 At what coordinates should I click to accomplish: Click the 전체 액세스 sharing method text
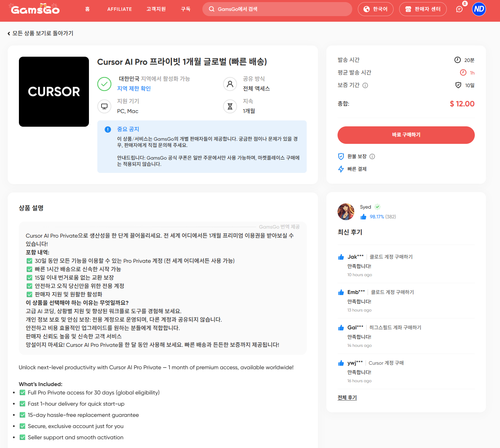pyautogui.click(x=256, y=89)
